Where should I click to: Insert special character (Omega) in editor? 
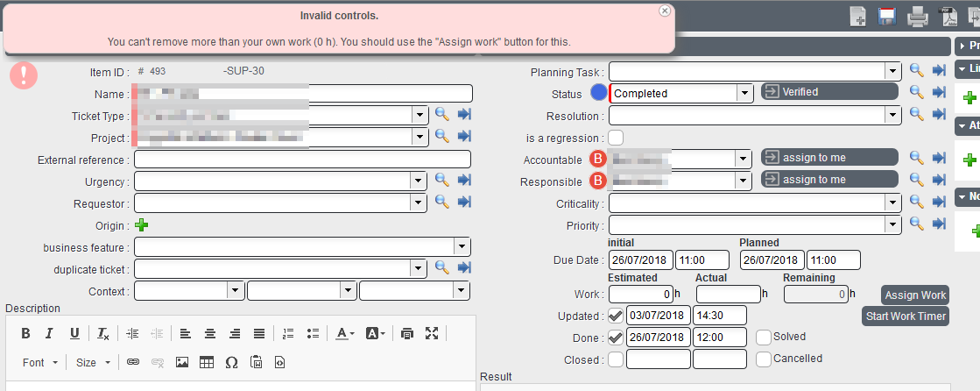pos(231,361)
